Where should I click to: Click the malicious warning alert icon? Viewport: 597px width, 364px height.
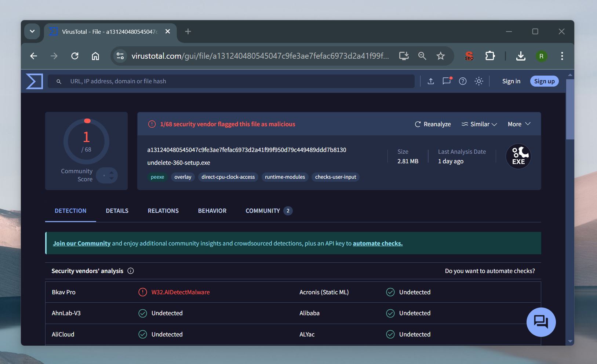coord(152,124)
